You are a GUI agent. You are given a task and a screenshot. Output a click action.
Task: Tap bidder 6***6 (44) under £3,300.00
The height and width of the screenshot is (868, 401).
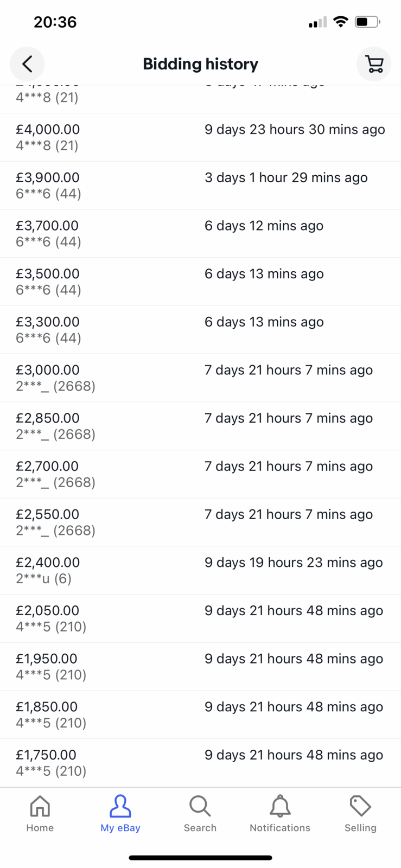48,338
